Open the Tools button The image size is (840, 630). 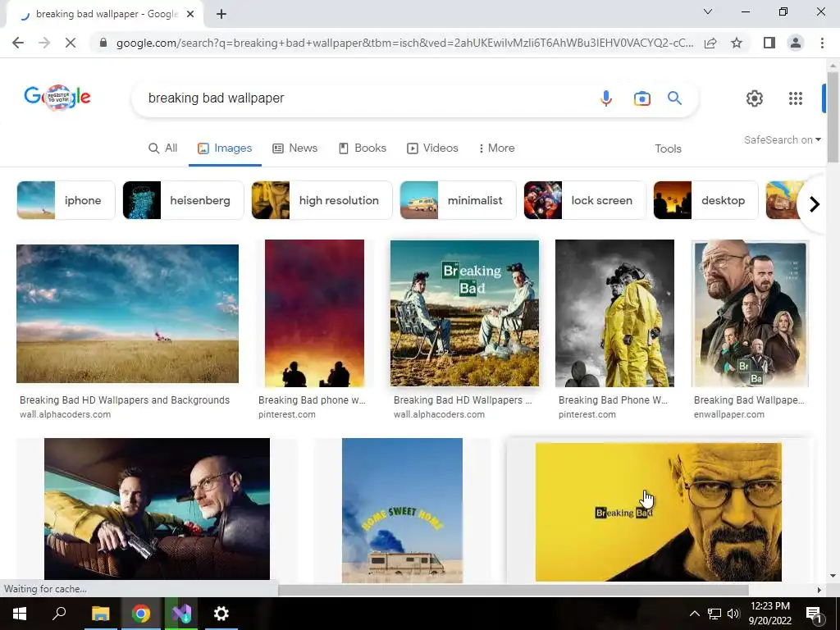[x=668, y=148]
